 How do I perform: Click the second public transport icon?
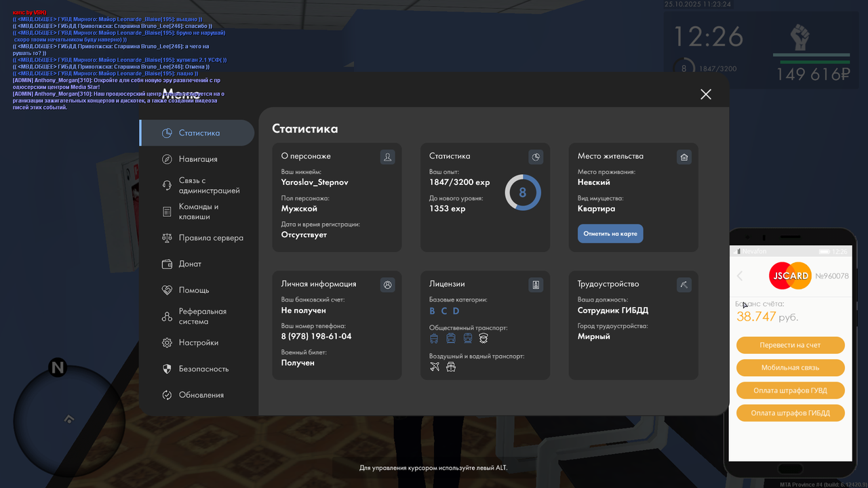point(451,338)
